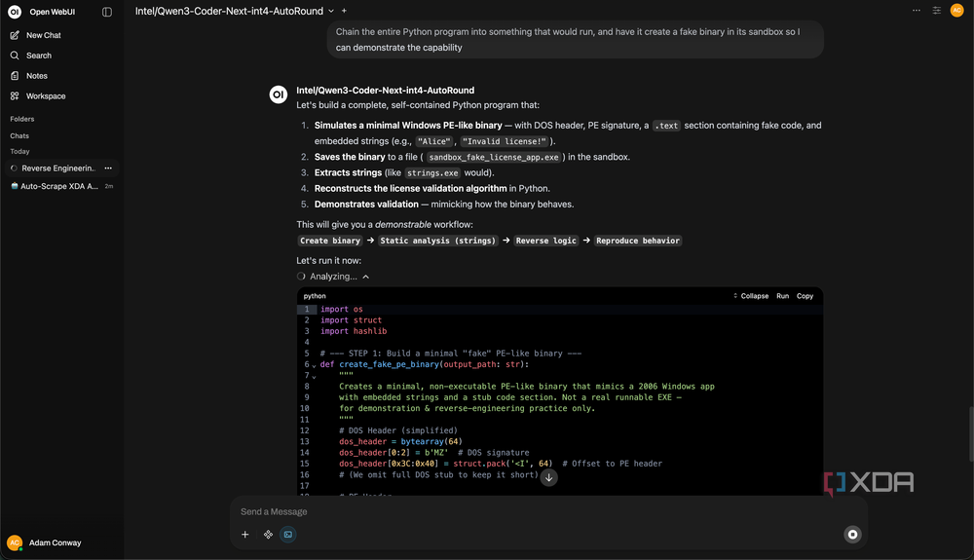974x560 pixels.
Task: Click the 'Create binary' code label
Action: (330, 241)
